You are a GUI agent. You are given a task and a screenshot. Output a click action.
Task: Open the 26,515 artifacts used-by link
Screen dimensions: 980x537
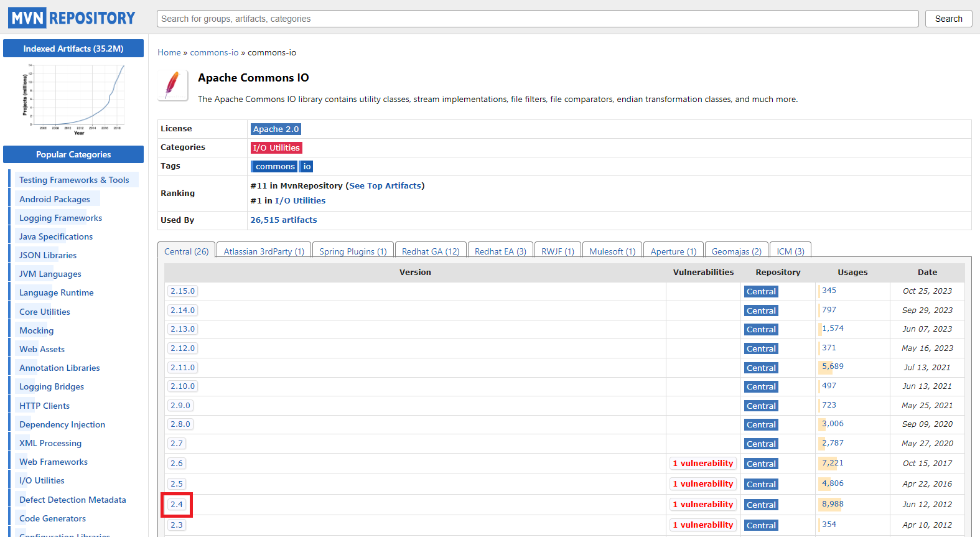[284, 220]
